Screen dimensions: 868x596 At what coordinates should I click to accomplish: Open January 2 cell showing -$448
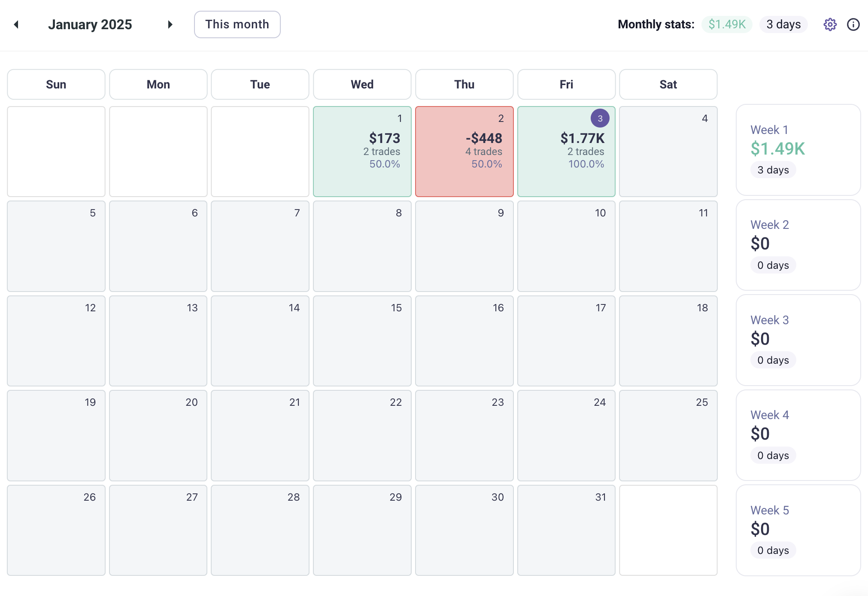click(464, 152)
